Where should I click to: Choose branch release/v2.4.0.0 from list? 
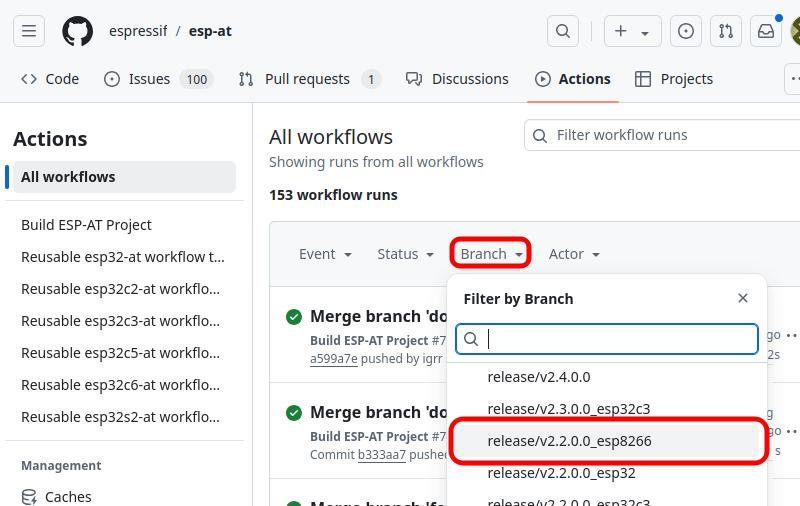(x=539, y=377)
